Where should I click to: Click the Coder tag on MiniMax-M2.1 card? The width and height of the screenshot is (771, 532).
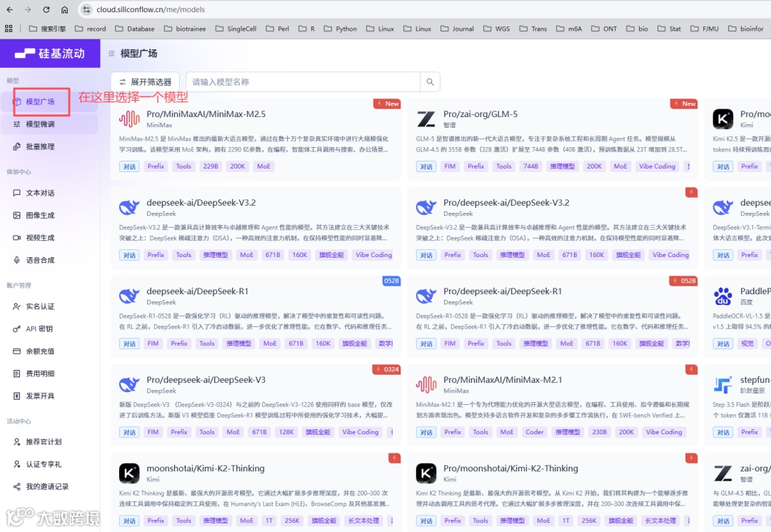(535, 432)
